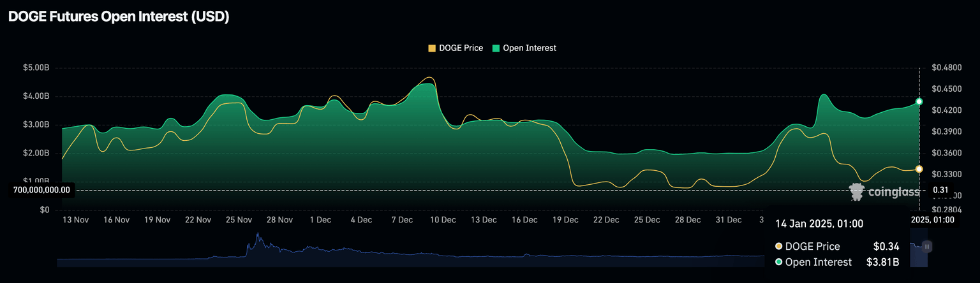
Task: Grab the range slider handle with grip bars
Action: pos(927,246)
